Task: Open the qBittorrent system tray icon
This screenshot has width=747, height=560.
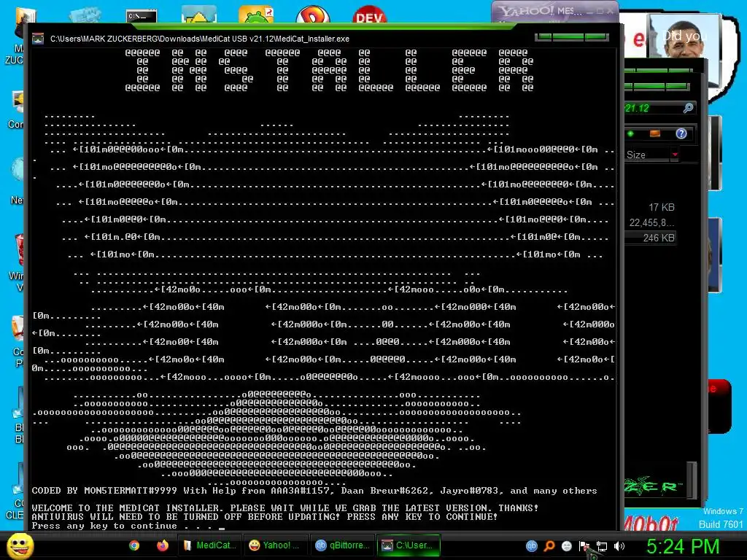Action: [531, 545]
